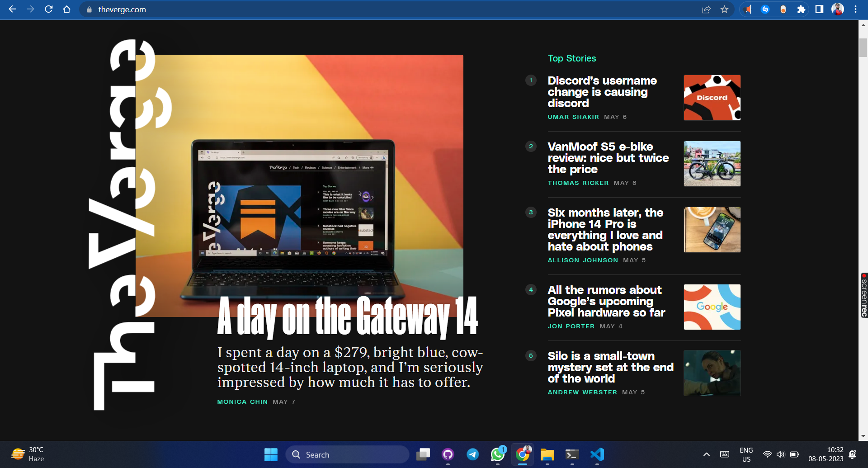The height and width of the screenshot is (468, 868).
Task: Open File Explorer from the taskbar
Action: pyautogui.click(x=547, y=454)
